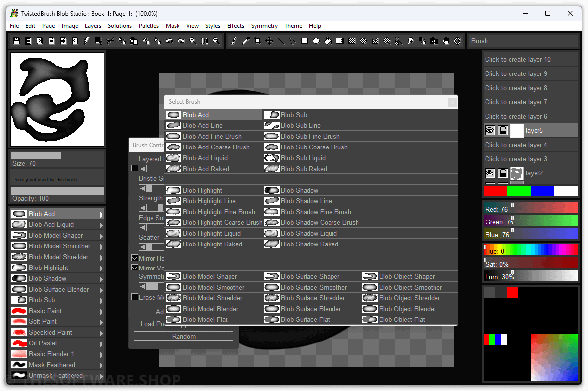Click the undo arrow icon

169,41
